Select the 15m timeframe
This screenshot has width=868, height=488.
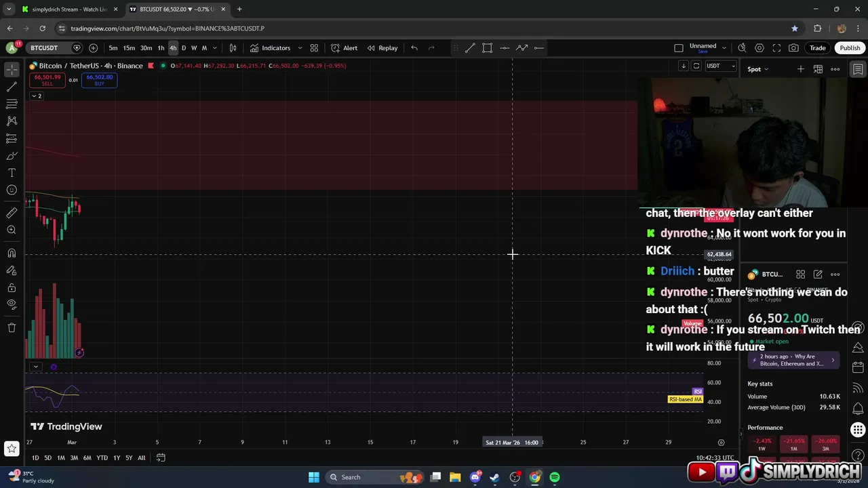point(129,48)
